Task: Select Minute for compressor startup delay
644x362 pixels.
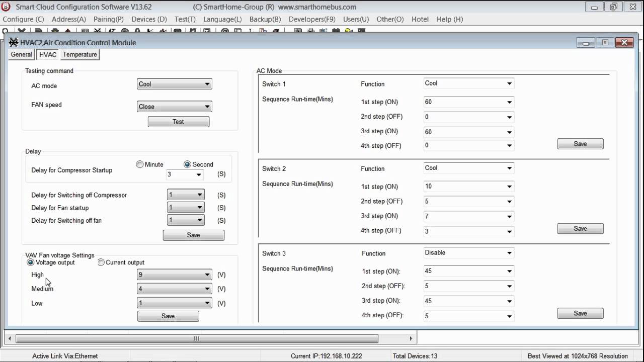Action: [x=140, y=164]
